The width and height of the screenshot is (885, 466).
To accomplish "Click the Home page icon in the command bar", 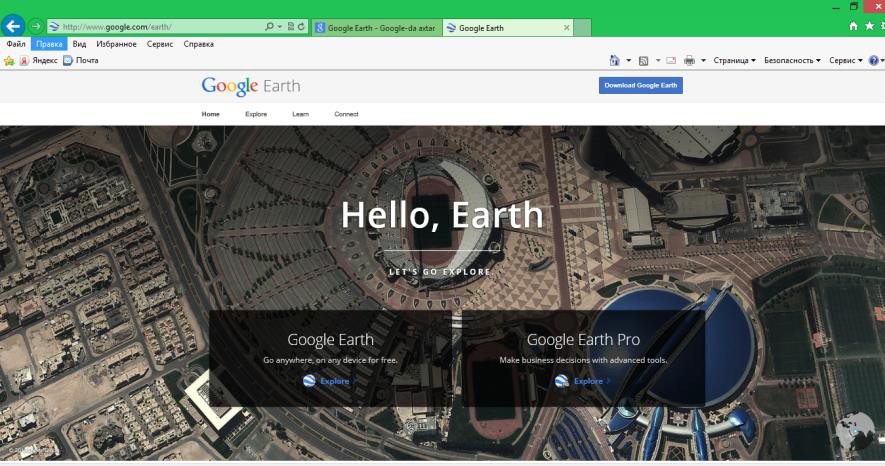I will tap(615, 60).
